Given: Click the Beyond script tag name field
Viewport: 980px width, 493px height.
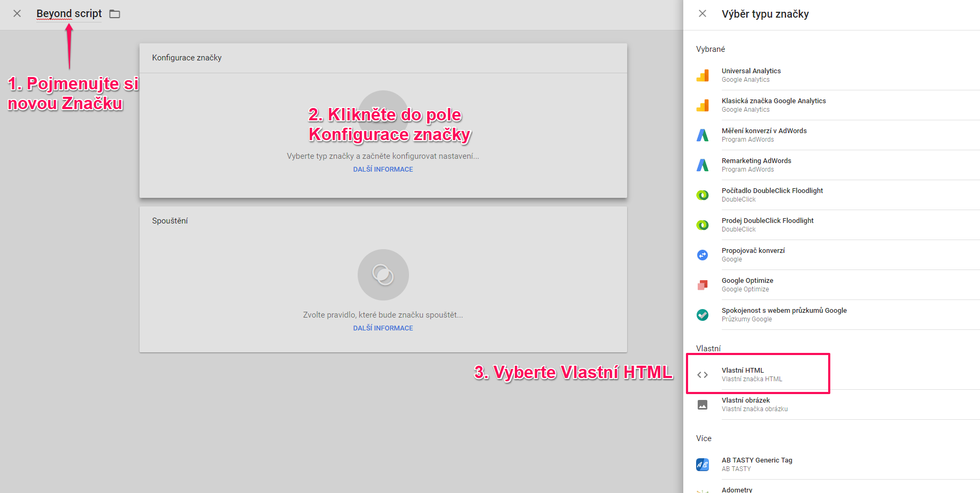Looking at the screenshot, I should pyautogui.click(x=69, y=13).
